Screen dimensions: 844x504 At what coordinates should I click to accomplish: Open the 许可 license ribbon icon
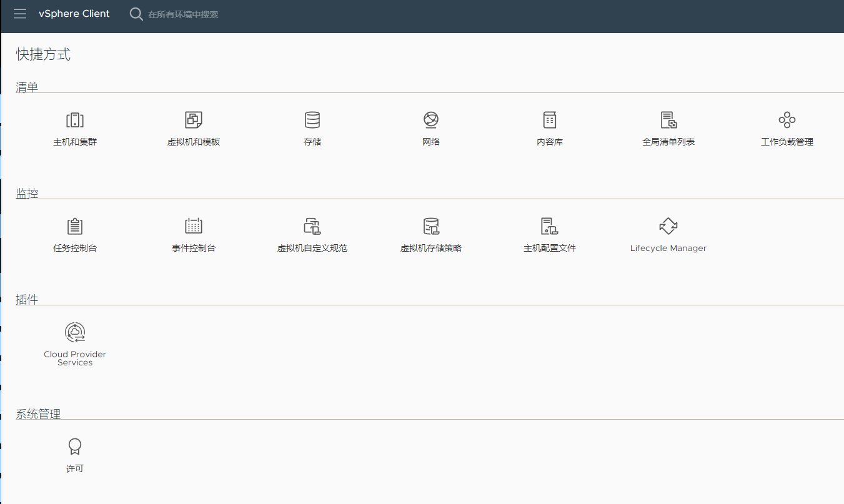click(75, 447)
